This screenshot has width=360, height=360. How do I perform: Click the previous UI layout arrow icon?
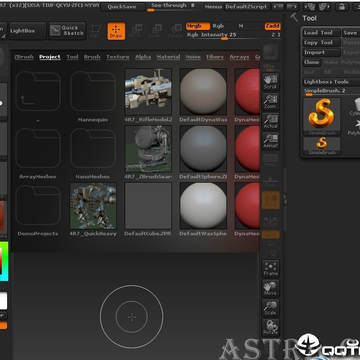(x=278, y=7)
